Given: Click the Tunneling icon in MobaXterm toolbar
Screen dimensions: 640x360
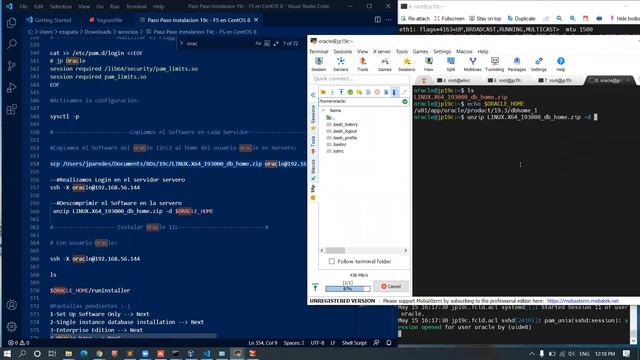Looking at the screenshot, I should [495, 64].
